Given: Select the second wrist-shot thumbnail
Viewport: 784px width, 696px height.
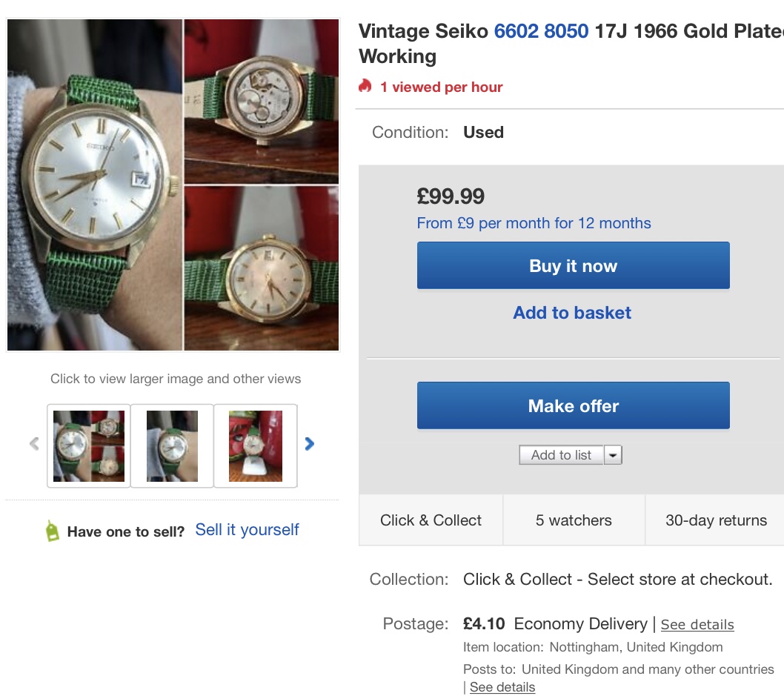Looking at the screenshot, I should tap(172, 445).
